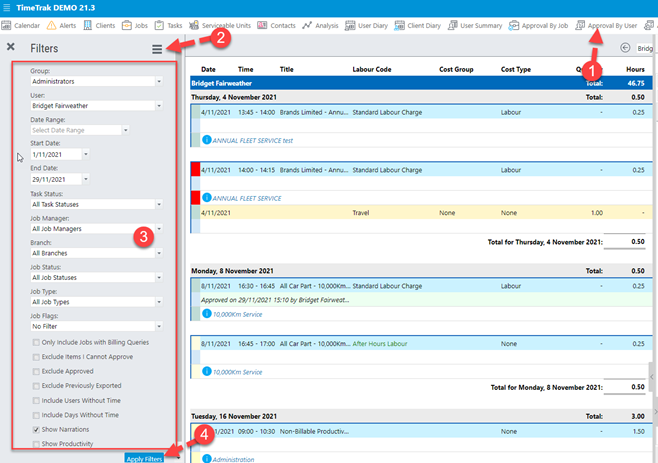Select the Travel entry row dated 4/11/2021

pyautogui.click(x=421, y=213)
